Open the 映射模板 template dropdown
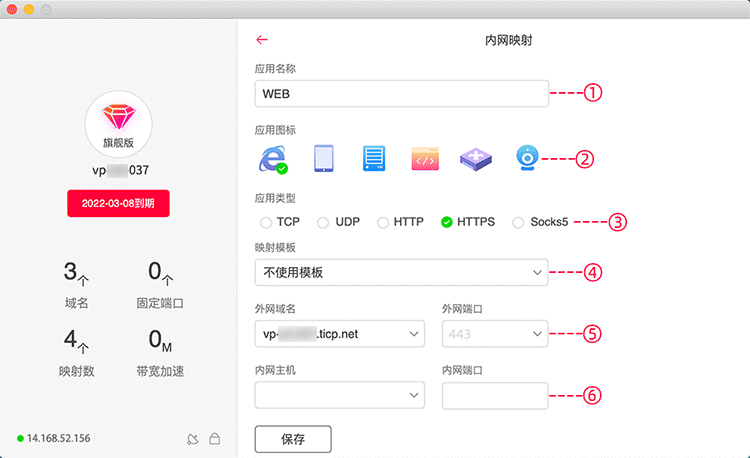This screenshot has width=750, height=458. [401, 272]
